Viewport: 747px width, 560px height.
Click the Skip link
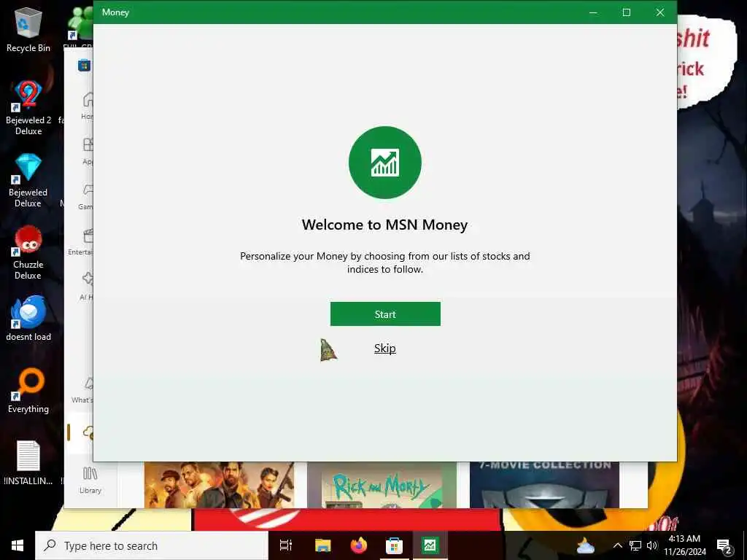point(385,348)
